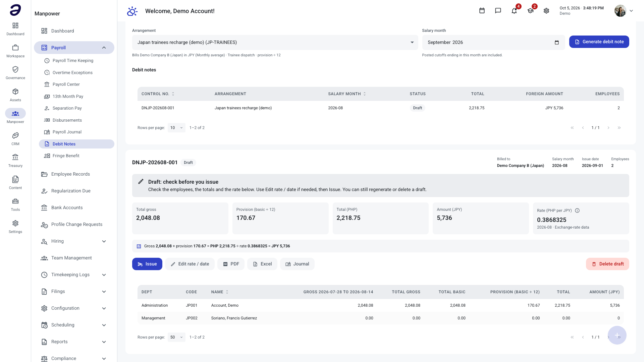Click the Issue button
644x362 pixels.
click(147, 264)
